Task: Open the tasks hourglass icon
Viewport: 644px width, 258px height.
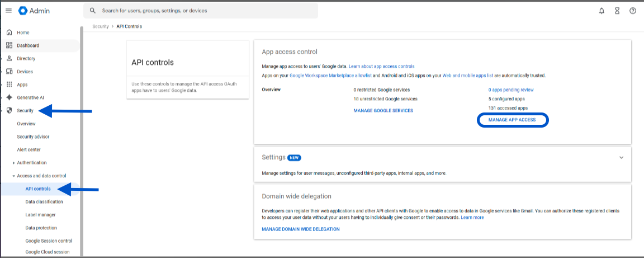Action: click(617, 11)
